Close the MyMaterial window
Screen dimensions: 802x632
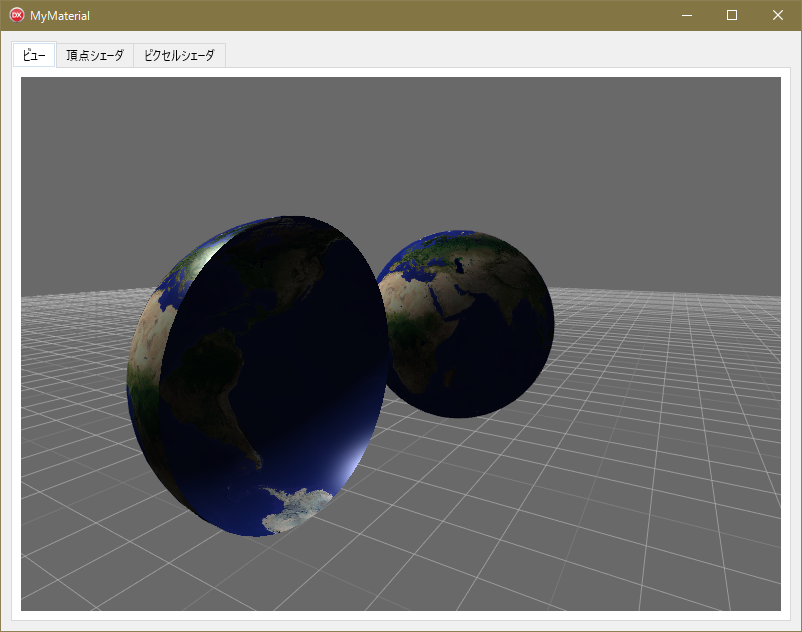click(777, 15)
